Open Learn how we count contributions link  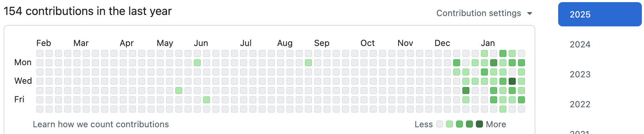pyautogui.click(x=101, y=124)
